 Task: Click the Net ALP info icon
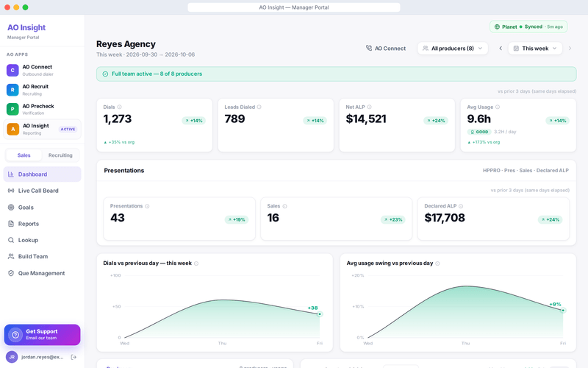[x=370, y=107]
